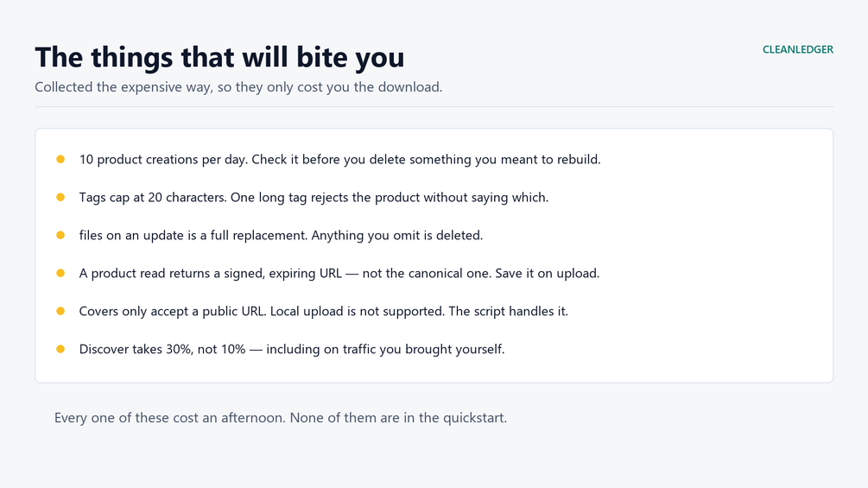
Task: Click the CLEANLEDGER brand label
Action: click(x=798, y=49)
